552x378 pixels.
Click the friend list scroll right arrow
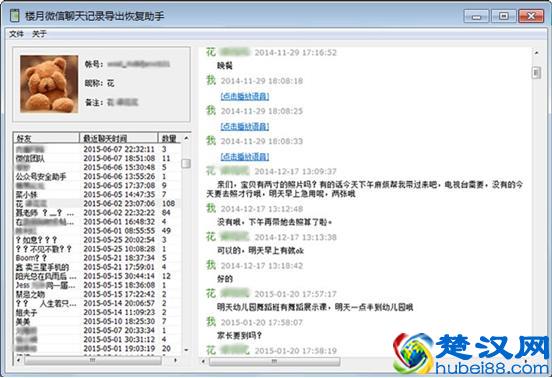175,360
